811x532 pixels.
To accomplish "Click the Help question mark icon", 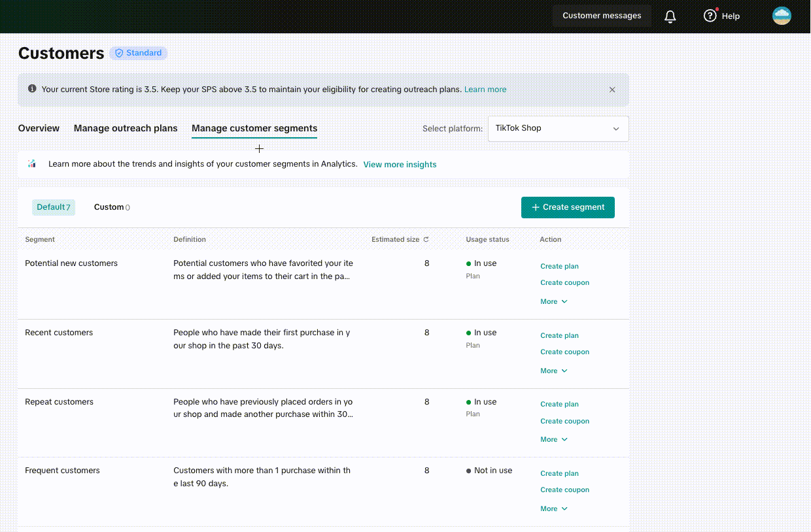I will (x=710, y=16).
